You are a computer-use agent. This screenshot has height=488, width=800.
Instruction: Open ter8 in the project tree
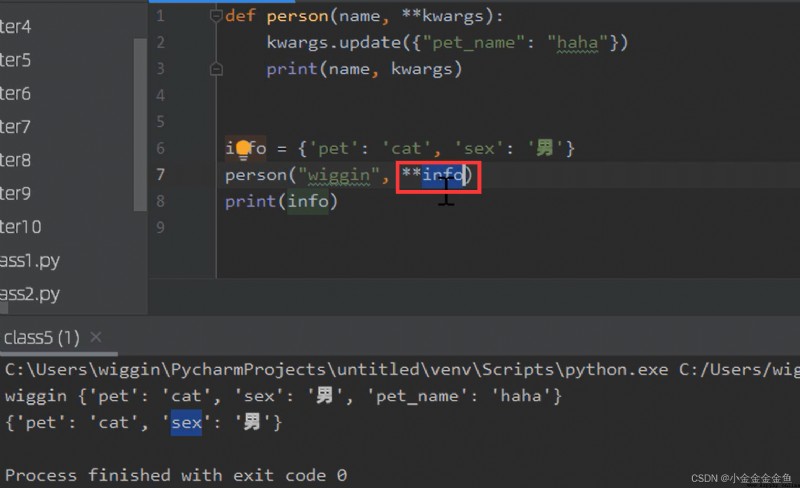click(15, 160)
